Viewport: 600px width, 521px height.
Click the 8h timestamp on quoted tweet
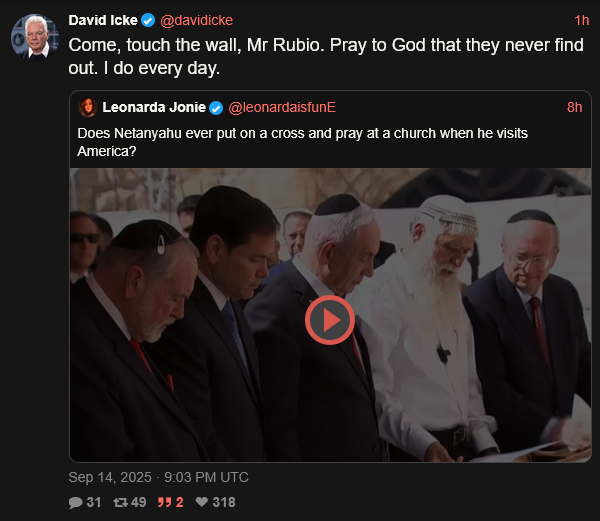click(574, 107)
